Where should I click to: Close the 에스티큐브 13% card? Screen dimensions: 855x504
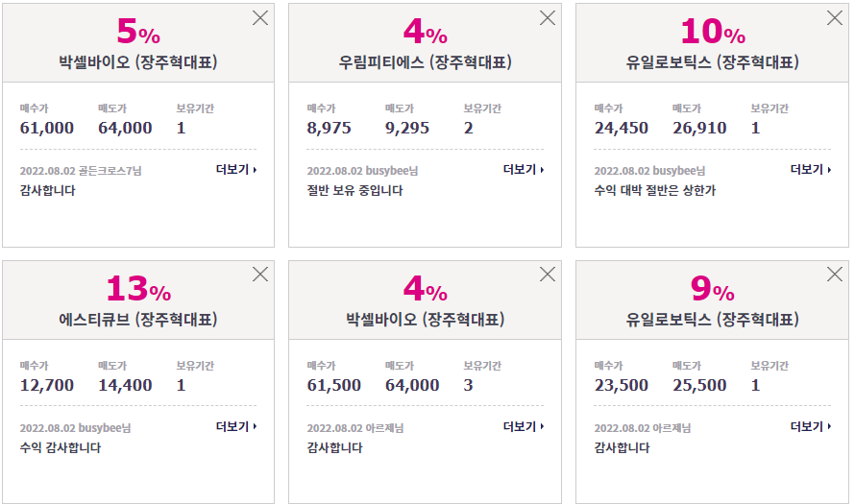click(x=260, y=274)
